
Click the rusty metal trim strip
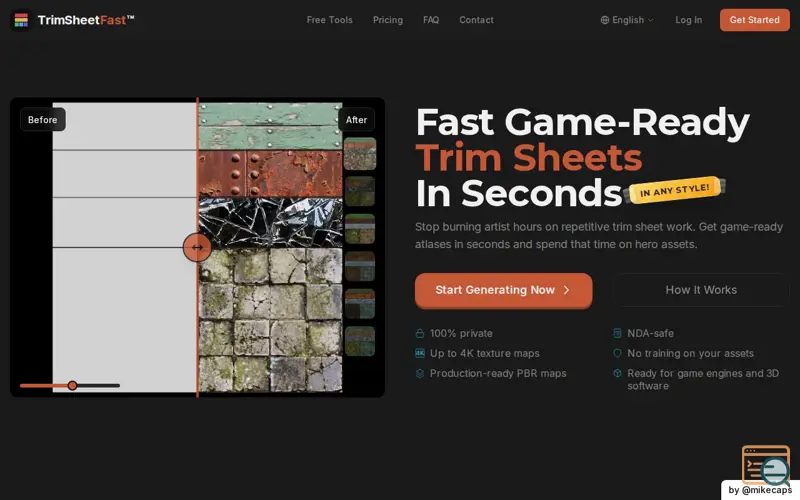[270, 173]
